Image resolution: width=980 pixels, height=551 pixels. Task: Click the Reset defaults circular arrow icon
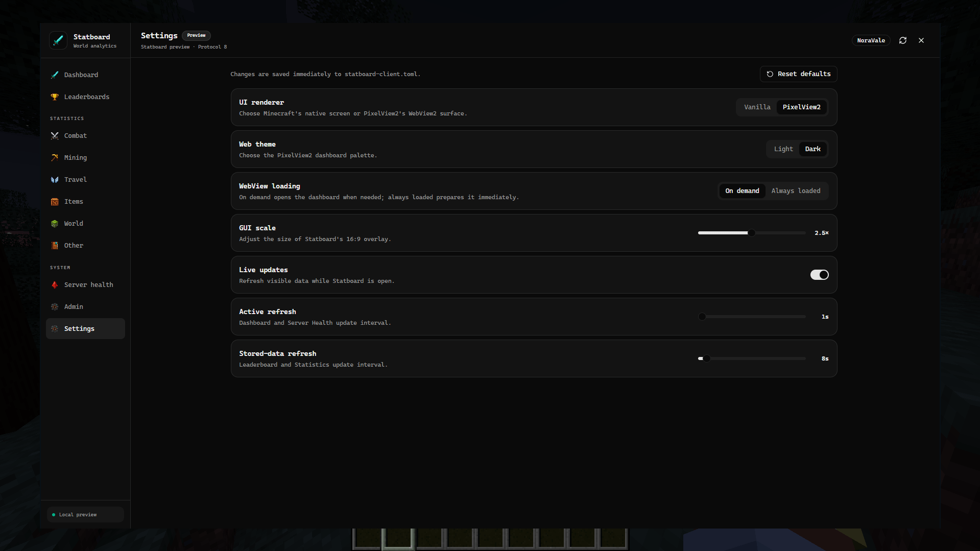click(x=770, y=74)
